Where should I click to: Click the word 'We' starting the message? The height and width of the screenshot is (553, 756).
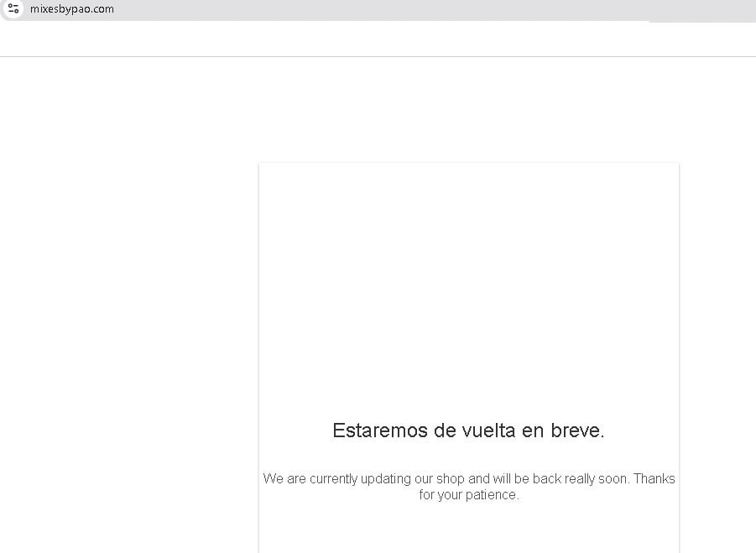click(273, 478)
